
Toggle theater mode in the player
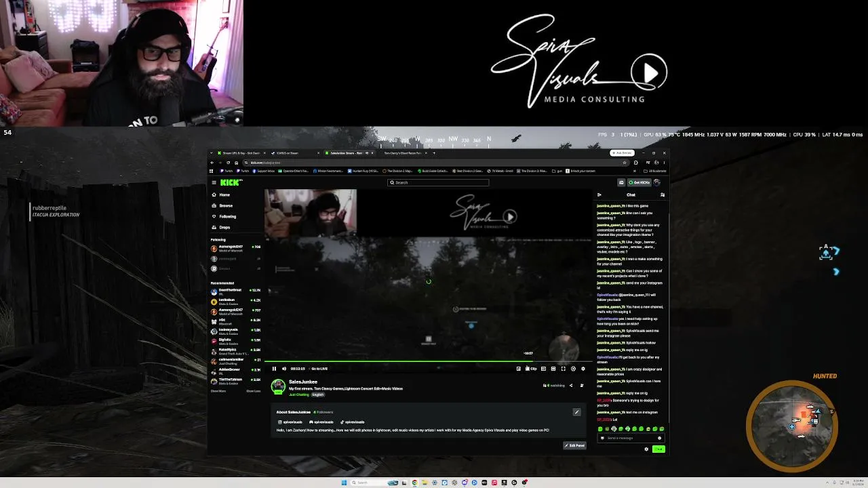tap(553, 369)
